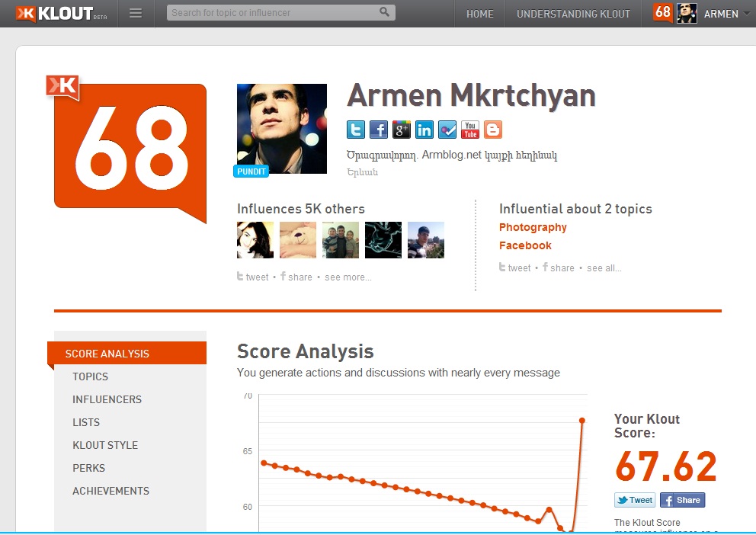This screenshot has width=756, height=535.
Task: Select ACHIEVEMENTS in sidebar
Action: (x=111, y=491)
